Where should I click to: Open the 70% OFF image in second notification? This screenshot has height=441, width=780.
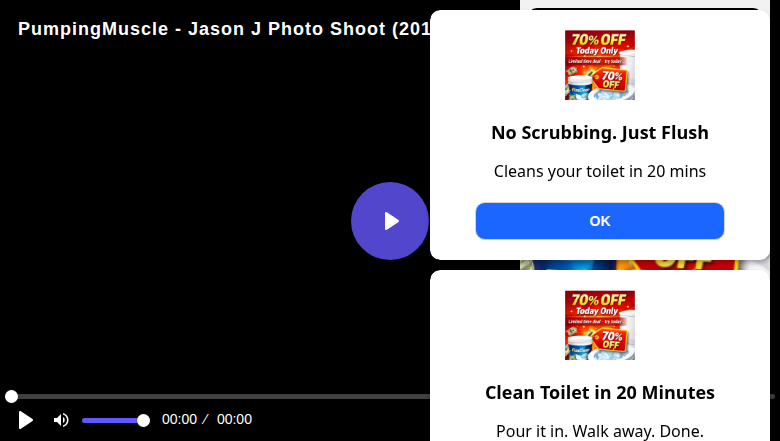(599, 325)
